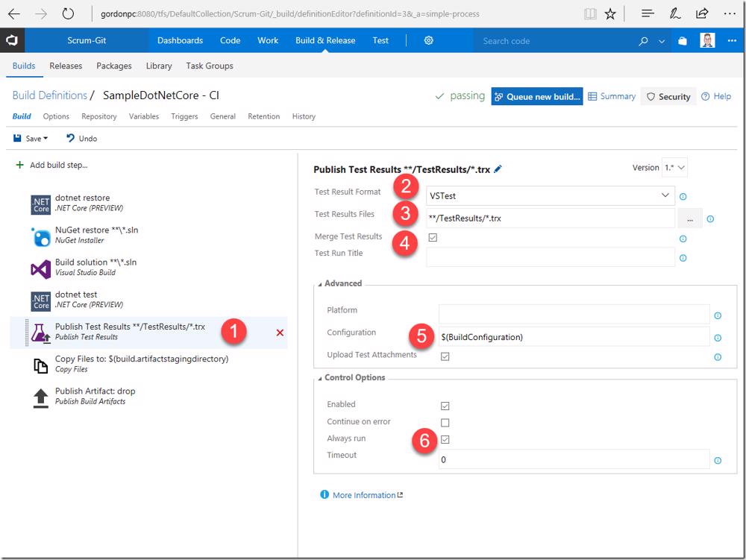Screen dimensions: 746x560
Task: Click the Test Run Title field
Action: point(550,257)
